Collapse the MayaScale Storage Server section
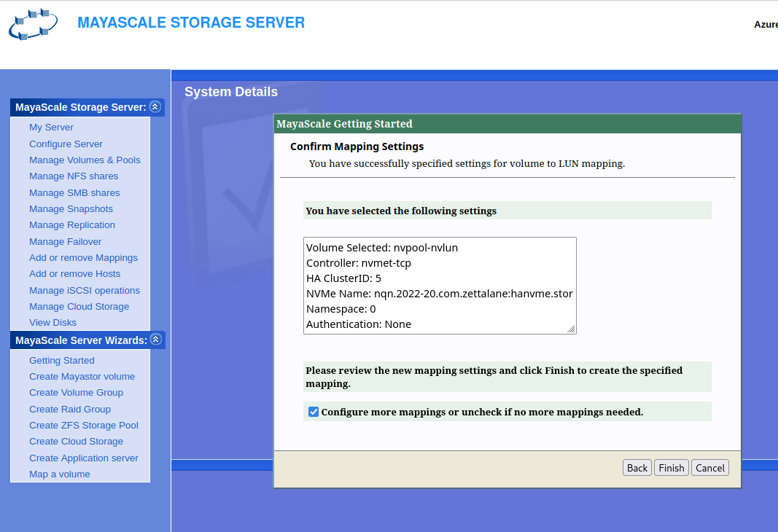This screenshot has width=778, height=532. [x=155, y=107]
